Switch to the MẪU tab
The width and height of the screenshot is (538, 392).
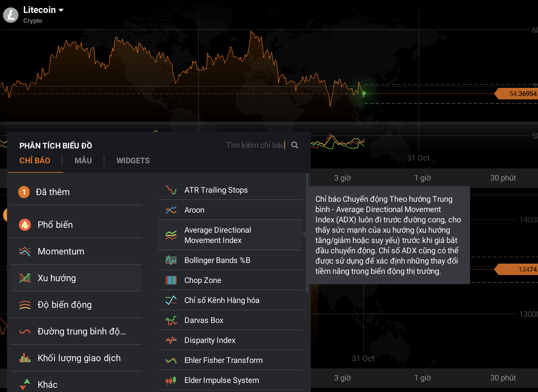click(x=83, y=161)
